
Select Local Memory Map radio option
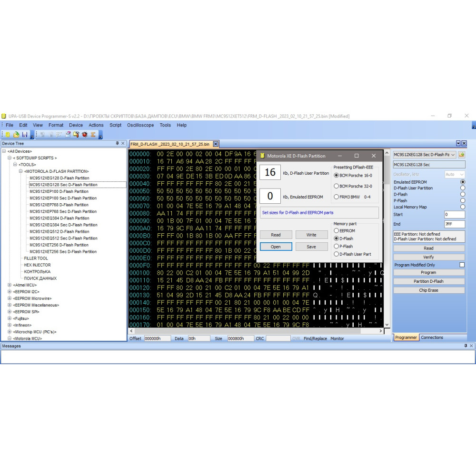pyautogui.click(x=463, y=207)
